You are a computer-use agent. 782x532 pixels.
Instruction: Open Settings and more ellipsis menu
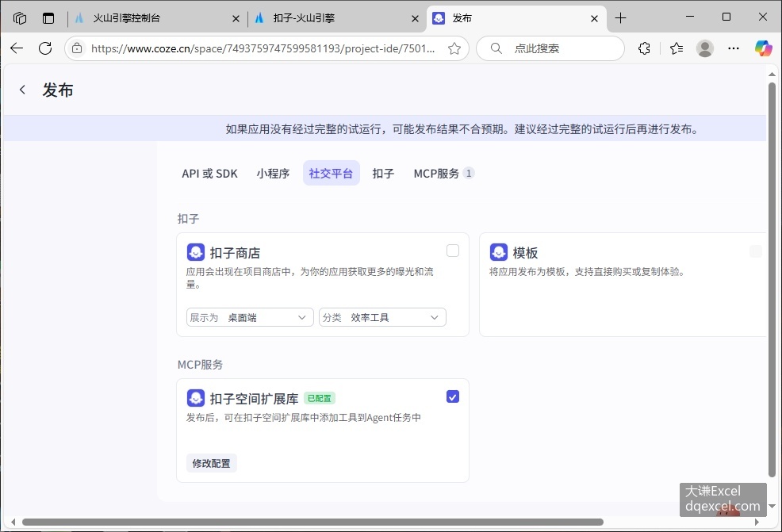click(734, 48)
